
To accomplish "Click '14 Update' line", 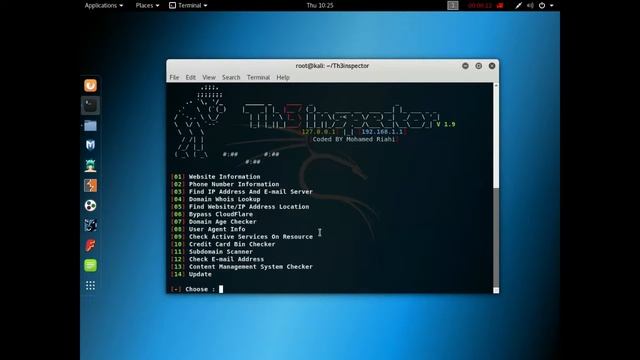I will point(191,274).
